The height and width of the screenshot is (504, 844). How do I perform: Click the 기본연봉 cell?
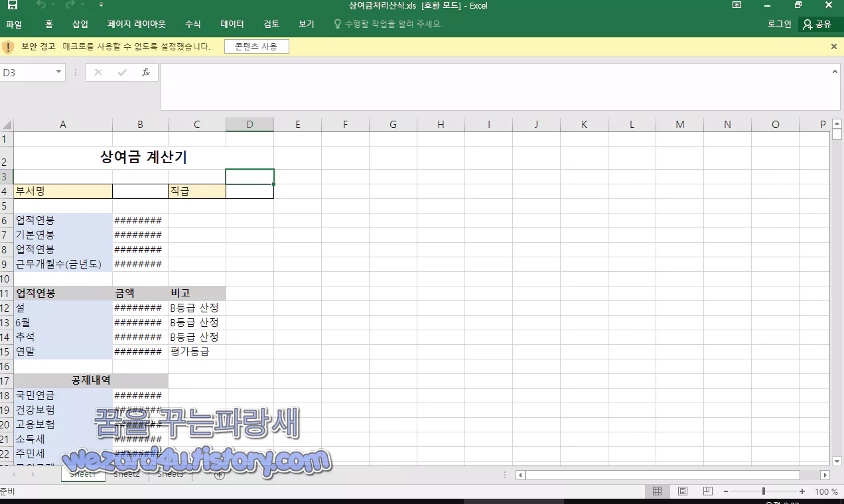pos(63,235)
